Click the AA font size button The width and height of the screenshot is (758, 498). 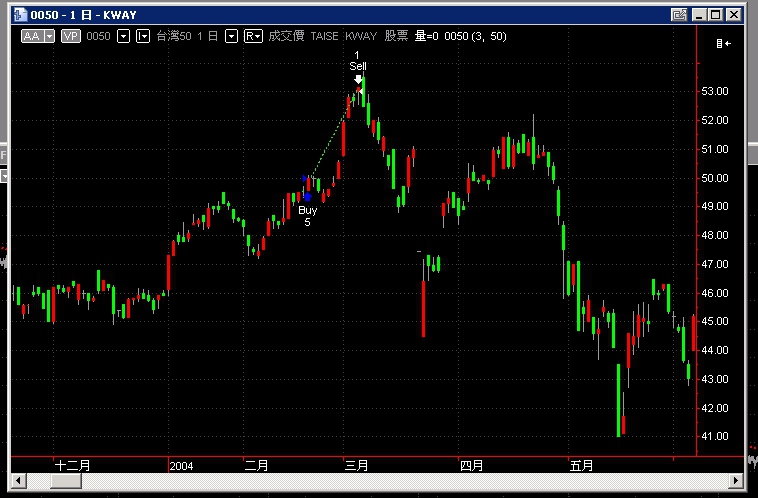click(x=32, y=36)
